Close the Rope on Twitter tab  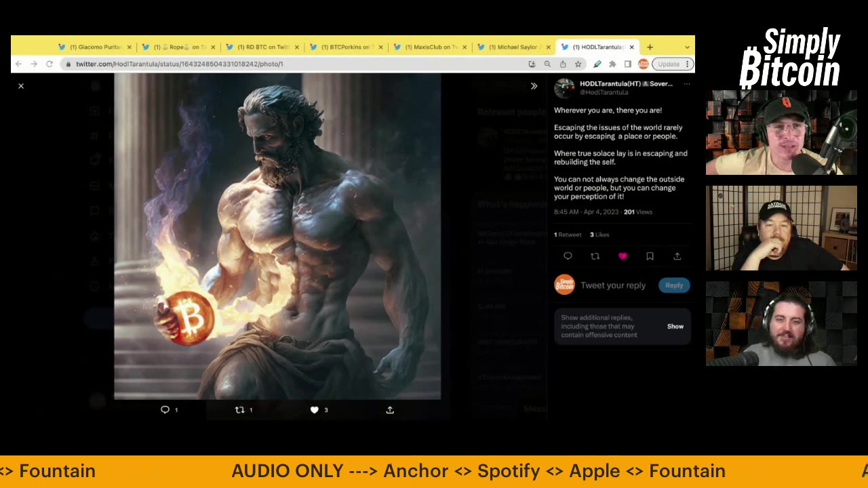(x=213, y=47)
